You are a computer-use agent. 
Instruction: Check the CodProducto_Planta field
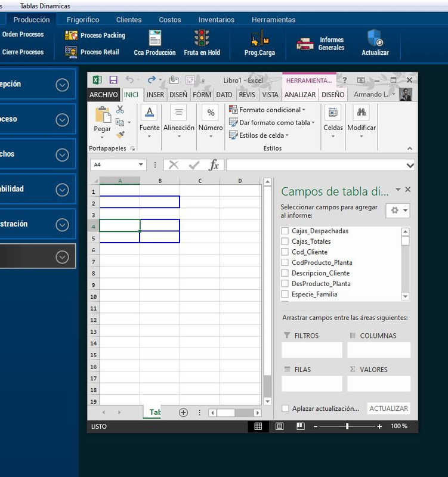[285, 262]
